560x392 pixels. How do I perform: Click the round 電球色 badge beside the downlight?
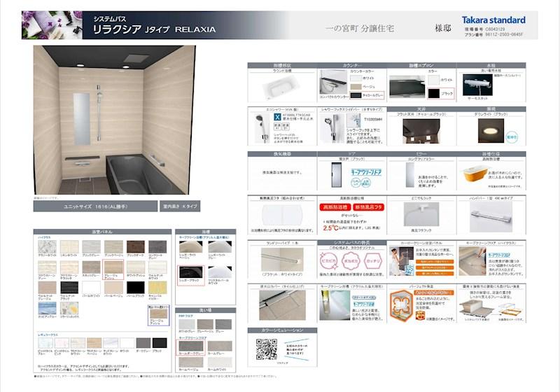[x=512, y=136]
